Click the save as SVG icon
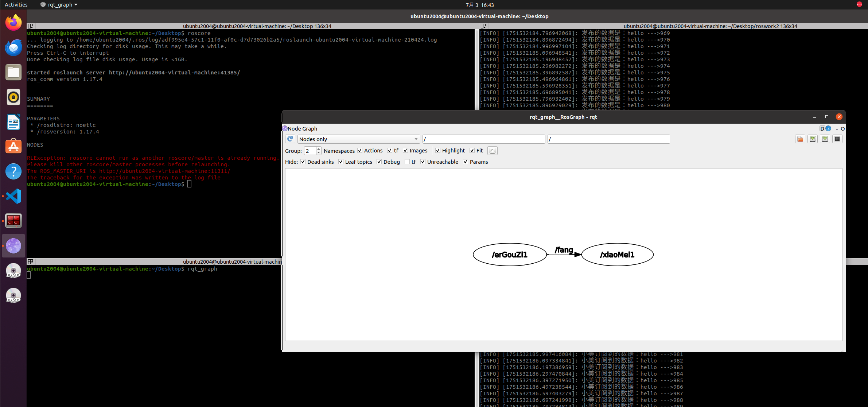The height and width of the screenshot is (407, 868). coord(825,139)
